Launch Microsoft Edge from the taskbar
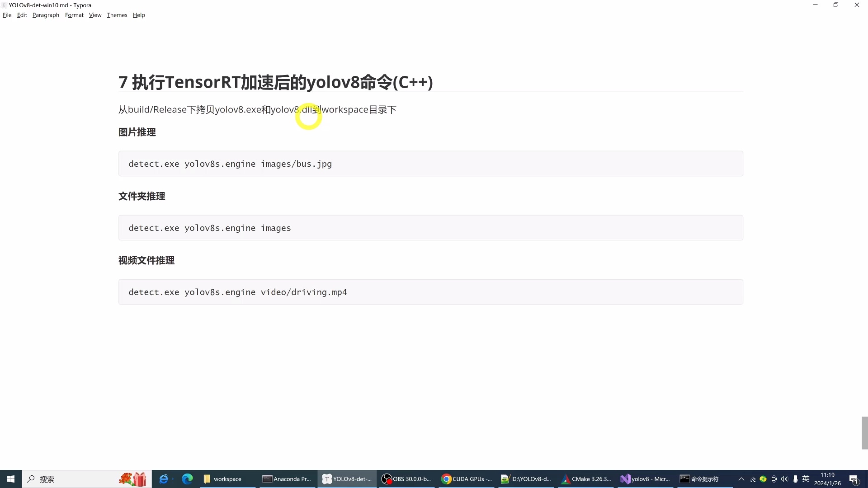This screenshot has width=868, height=488. pos(187,479)
